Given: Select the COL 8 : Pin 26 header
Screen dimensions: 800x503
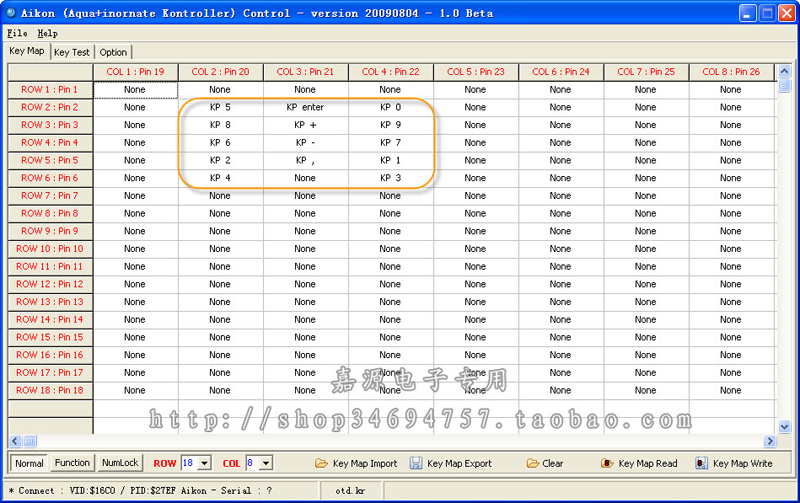Looking at the screenshot, I should pos(731,72).
